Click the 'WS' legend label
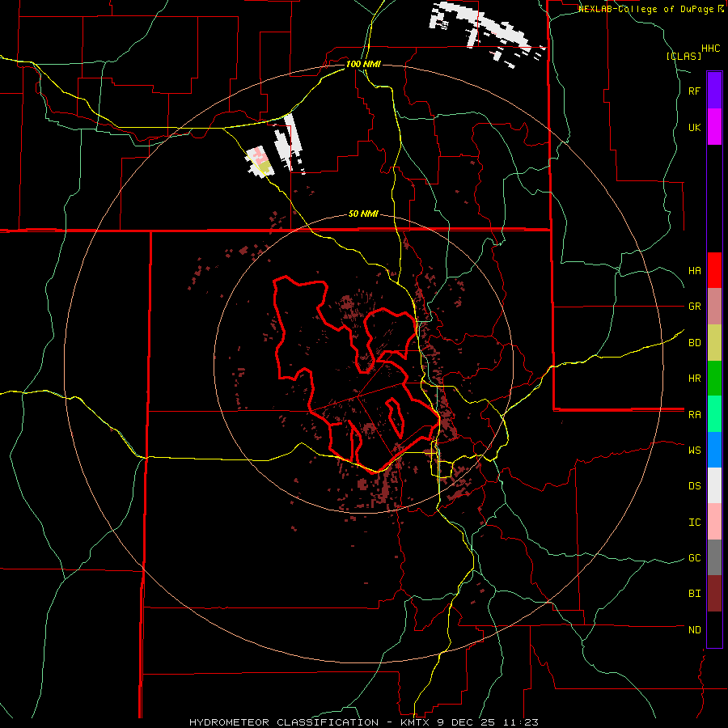Image resolution: width=728 pixels, height=728 pixels. pyautogui.click(x=695, y=451)
